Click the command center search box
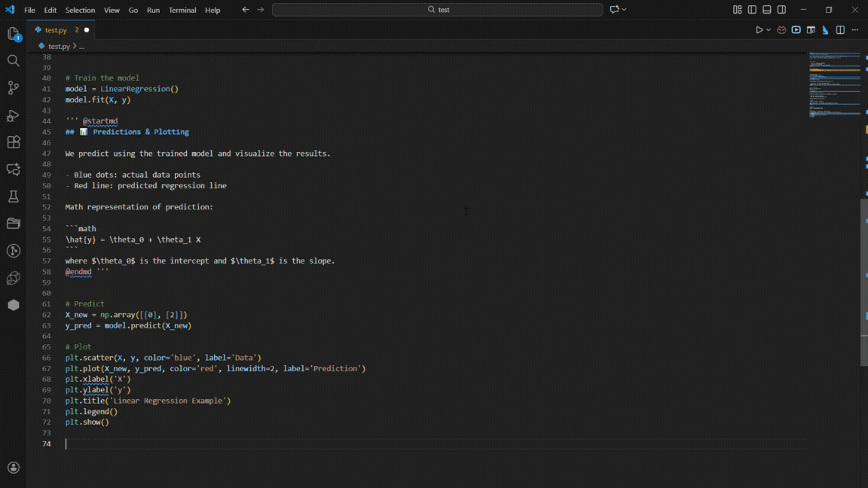 [437, 9]
